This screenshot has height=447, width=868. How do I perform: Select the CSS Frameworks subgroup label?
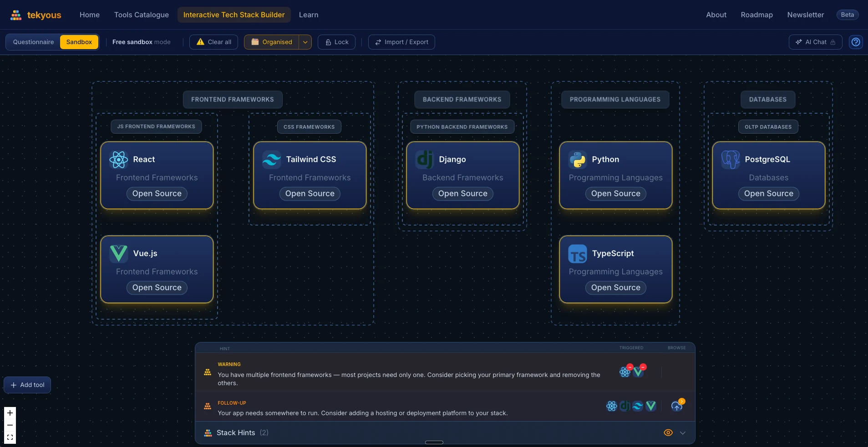pos(309,127)
